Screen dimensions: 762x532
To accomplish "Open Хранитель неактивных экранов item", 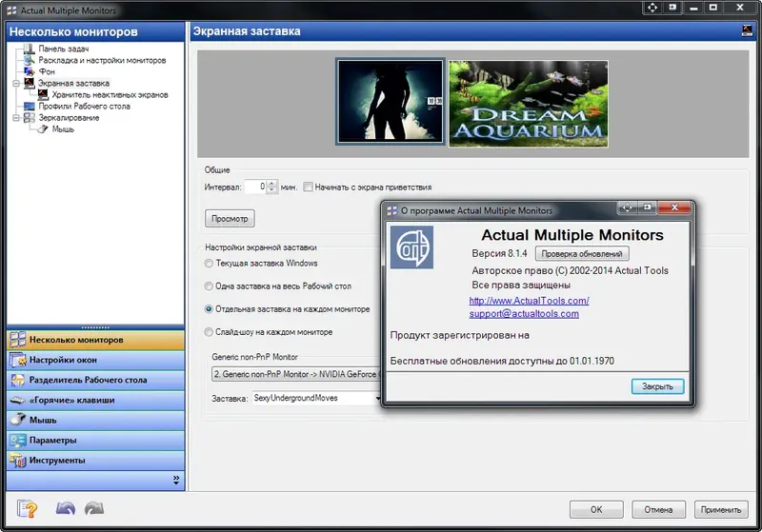I will coord(110,94).
